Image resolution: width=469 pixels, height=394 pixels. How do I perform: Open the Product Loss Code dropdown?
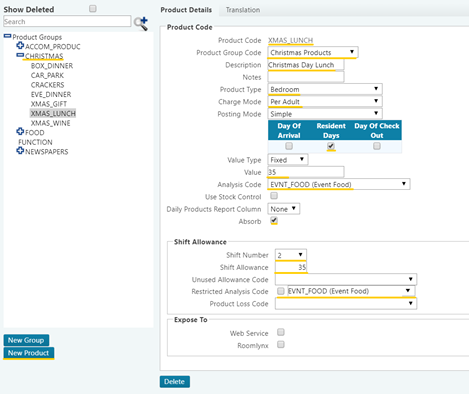[x=346, y=303]
